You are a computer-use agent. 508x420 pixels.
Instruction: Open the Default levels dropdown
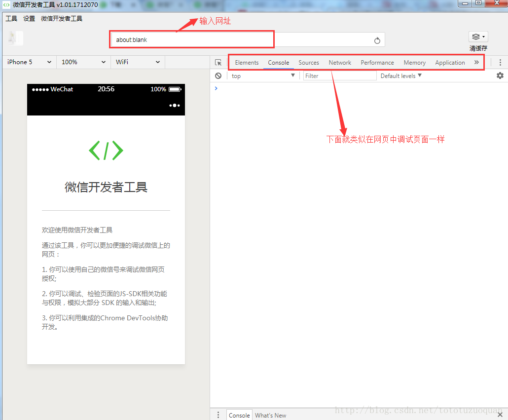click(401, 76)
